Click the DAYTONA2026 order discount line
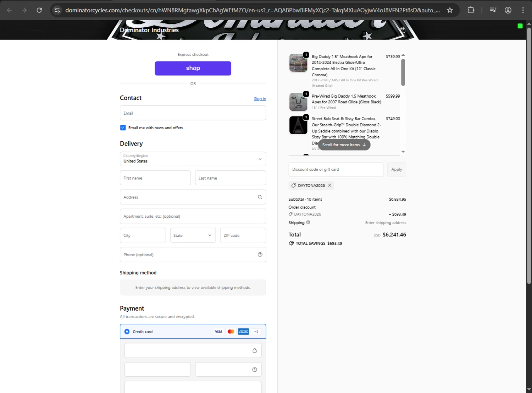 (307, 214)
